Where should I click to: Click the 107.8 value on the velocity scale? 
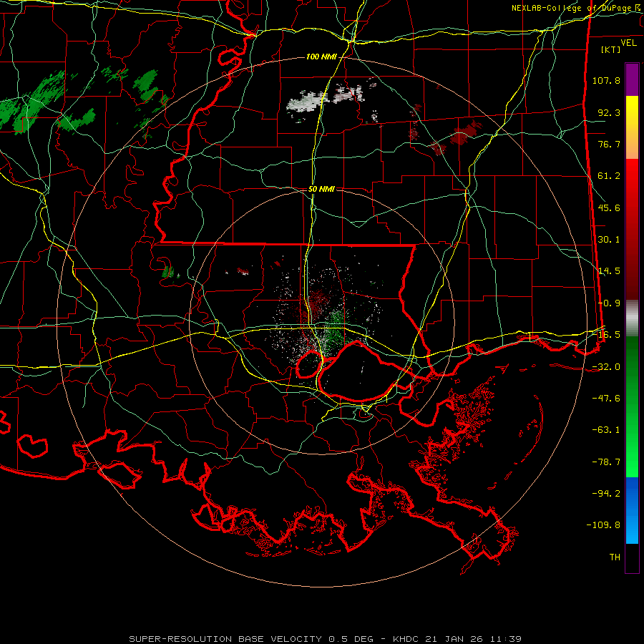point(606,80)
